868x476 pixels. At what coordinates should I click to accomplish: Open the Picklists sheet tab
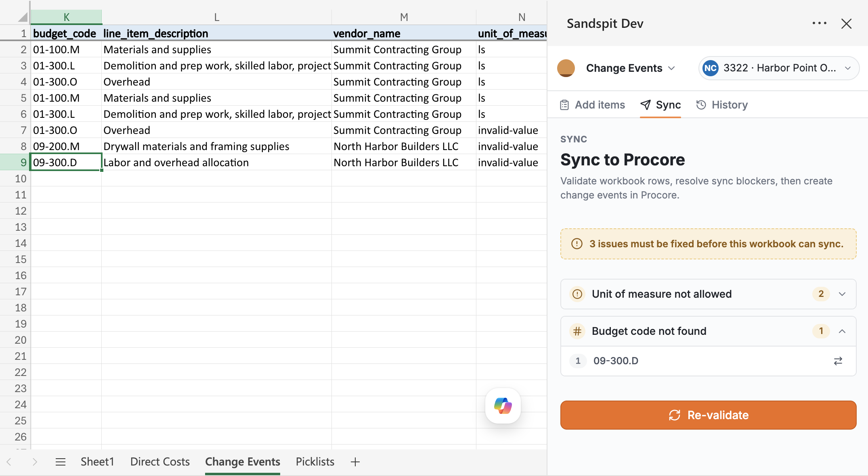pos(315,462)
